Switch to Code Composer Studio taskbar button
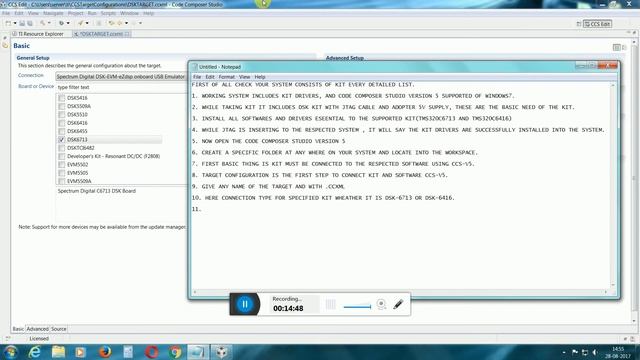640x360 pixels. pos(222,352)
